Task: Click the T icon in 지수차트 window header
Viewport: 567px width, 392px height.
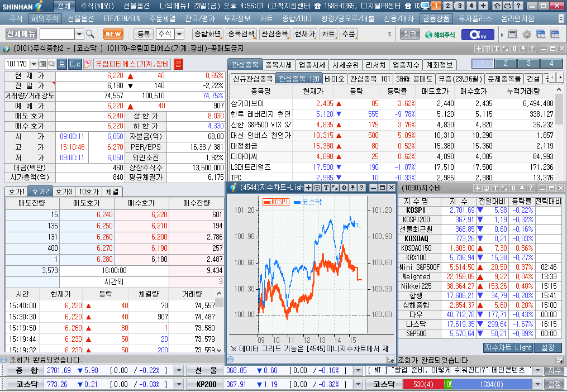Action: (326, 187)
